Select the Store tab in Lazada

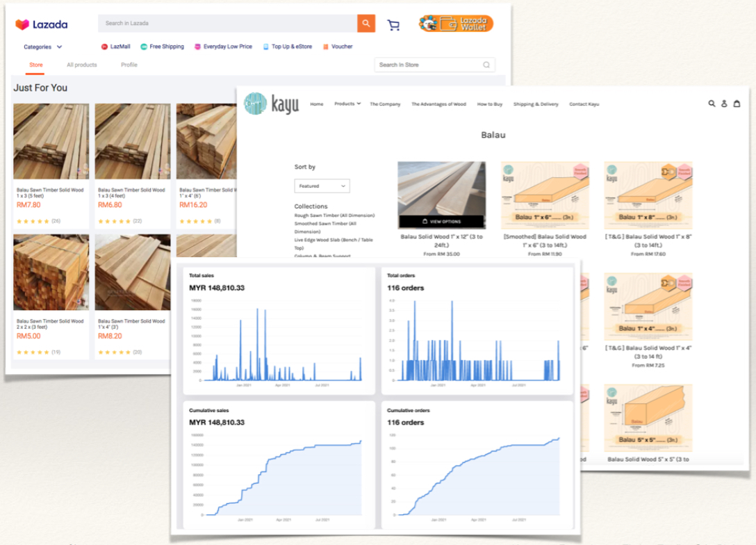[x=35, y=65]
